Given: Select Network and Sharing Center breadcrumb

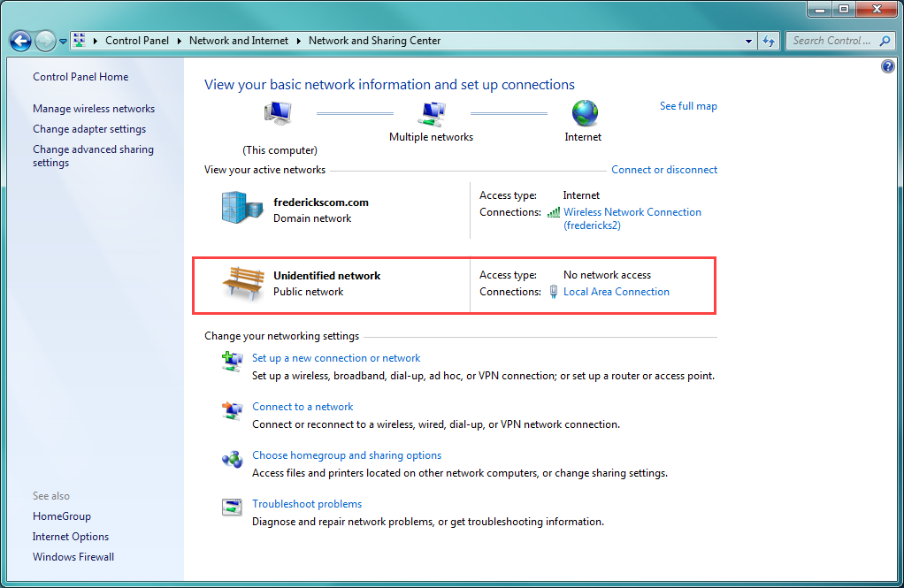Looking at the screenshot, I should click(374, 41).
